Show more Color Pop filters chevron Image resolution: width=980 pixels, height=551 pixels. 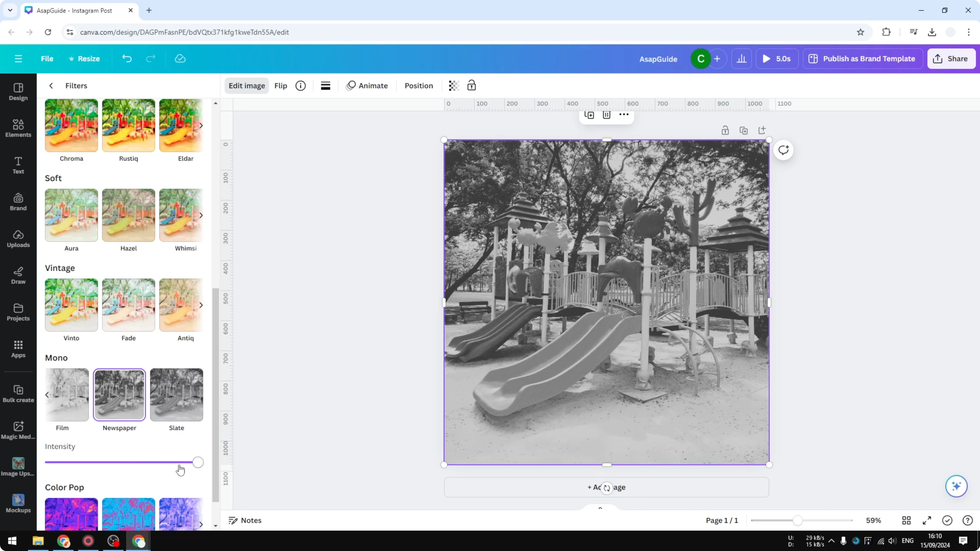pyautogui.click(x=201, y=524)
